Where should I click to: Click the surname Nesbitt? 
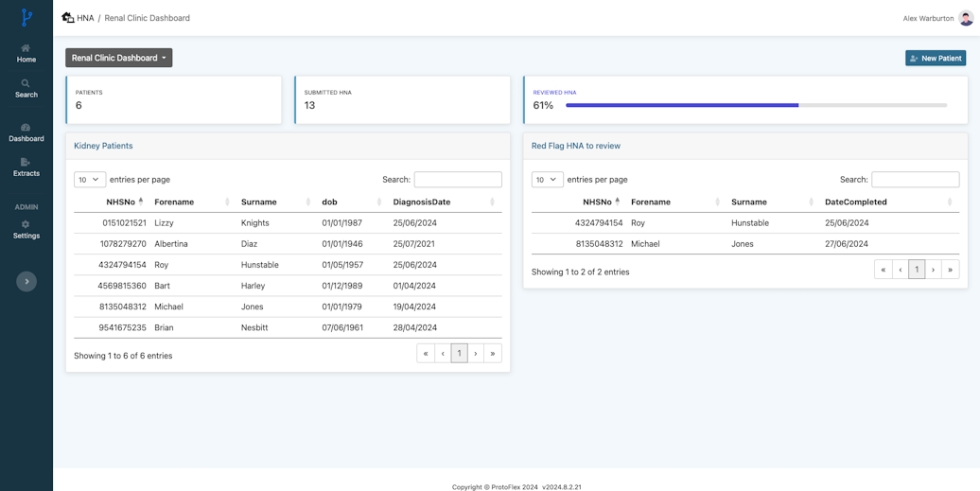(x=254, y=327)
